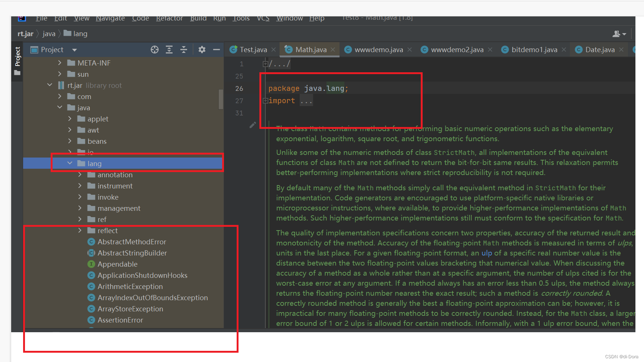Hide the Project panel with minus icon
The width and height of the screenshot is (644, 362).
pos(217,50)
